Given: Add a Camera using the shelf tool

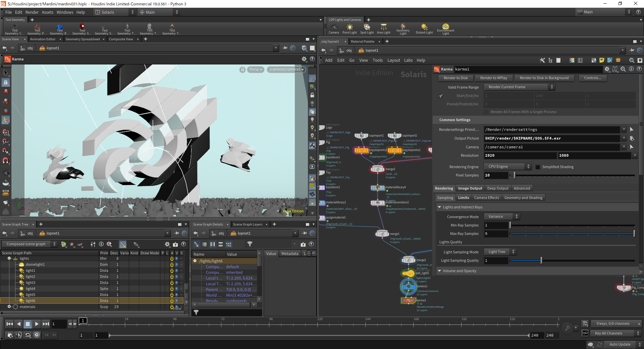Looking at the screenshot, I should coord(334,29).
